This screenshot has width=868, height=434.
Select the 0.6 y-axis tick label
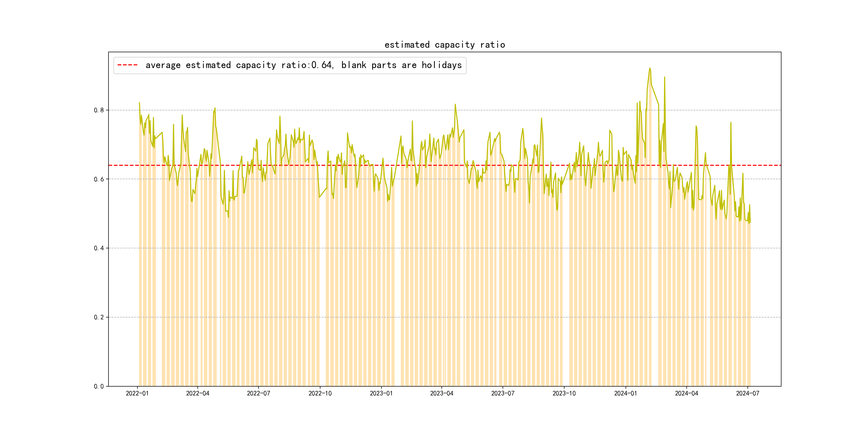(99, 179)
